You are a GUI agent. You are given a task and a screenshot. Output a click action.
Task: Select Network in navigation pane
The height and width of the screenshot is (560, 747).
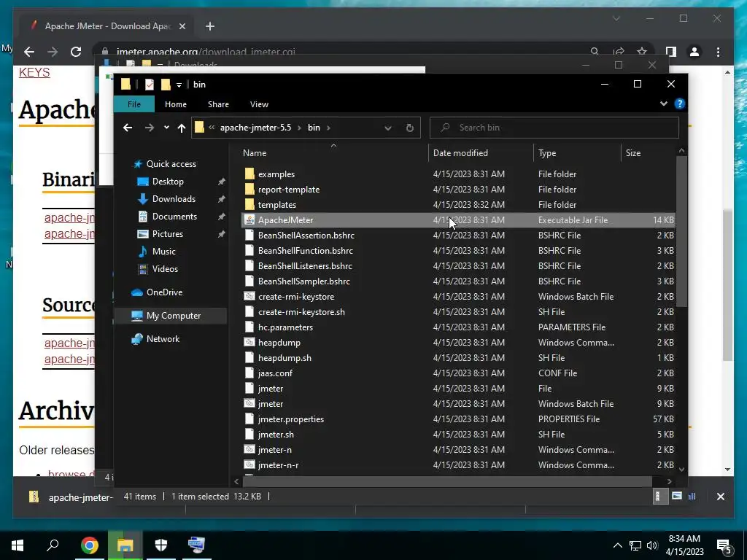(163, 339)
